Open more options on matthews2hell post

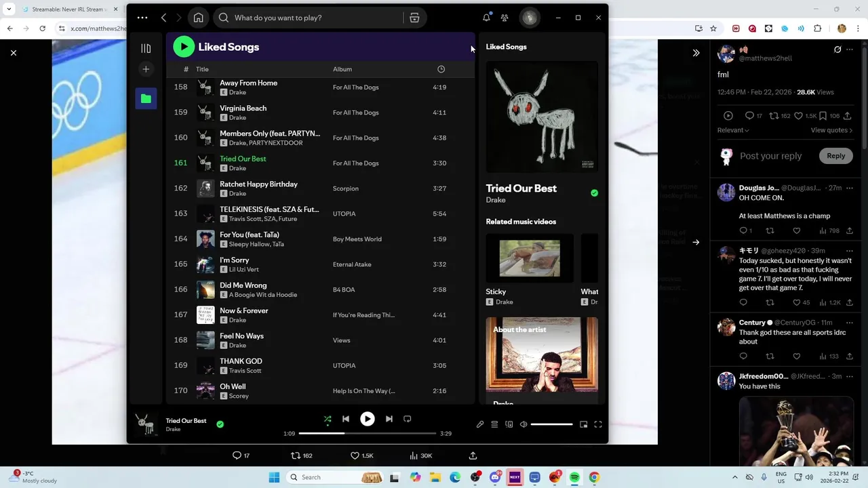point(850,49)
